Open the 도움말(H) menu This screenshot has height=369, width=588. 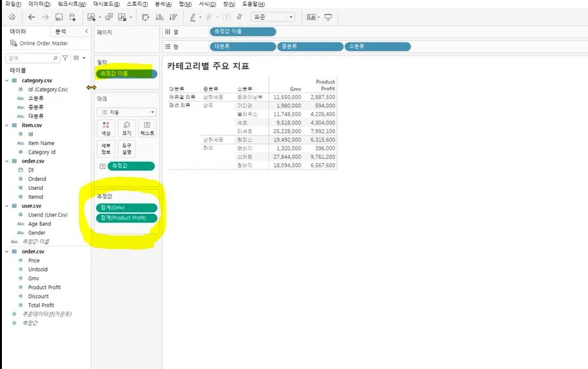tap(253, 4)
